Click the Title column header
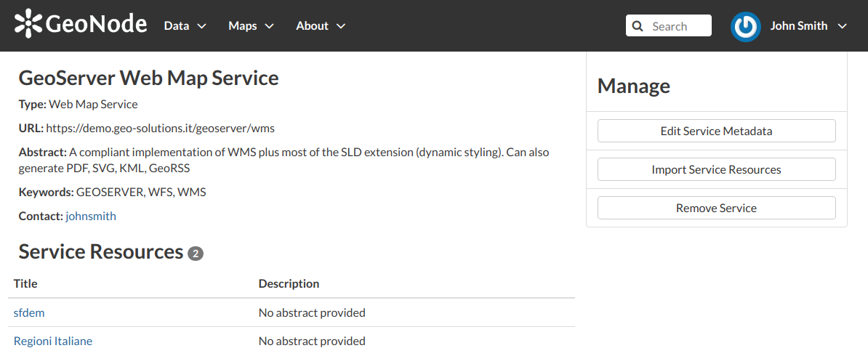 25,284
